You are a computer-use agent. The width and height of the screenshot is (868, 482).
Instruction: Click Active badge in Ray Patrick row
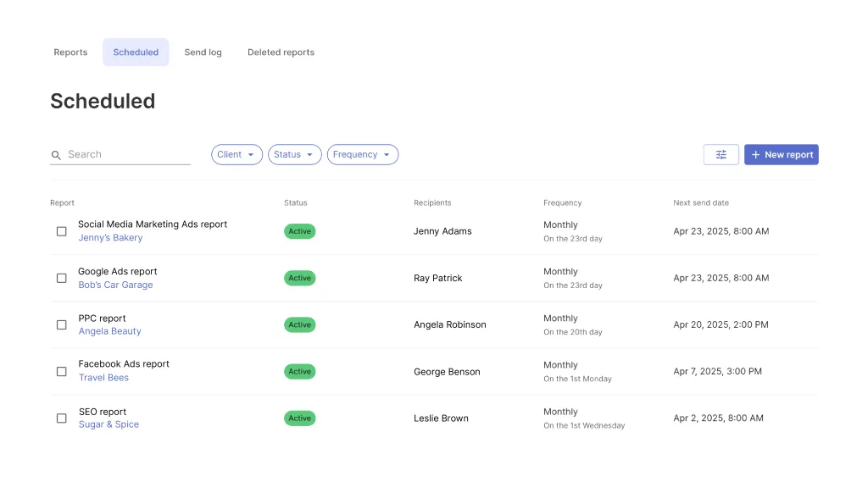[299, 278]
